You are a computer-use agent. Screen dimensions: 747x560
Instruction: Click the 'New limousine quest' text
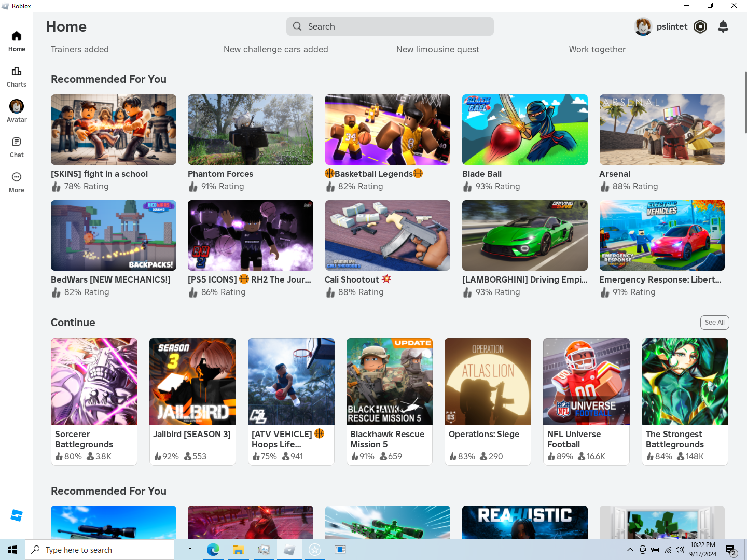point(438,49)
